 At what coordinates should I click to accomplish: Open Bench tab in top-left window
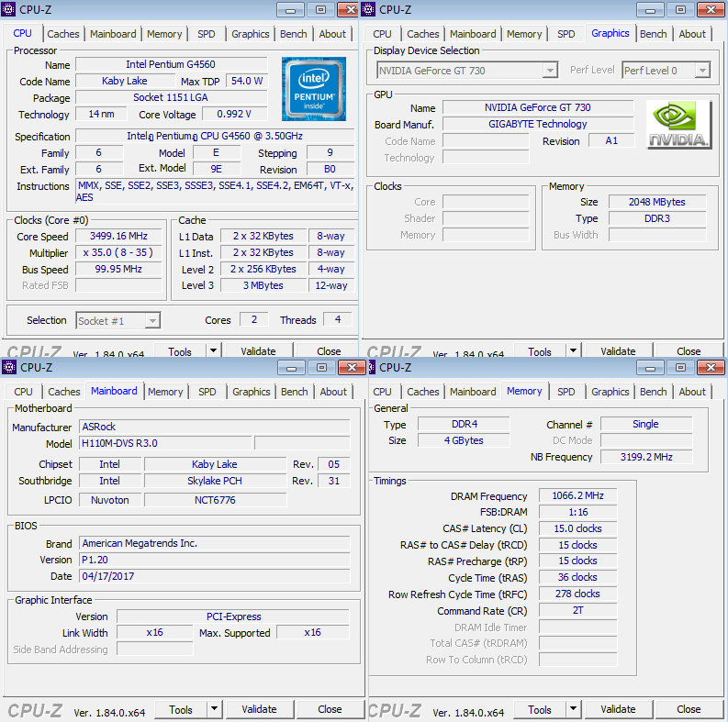click(x=294, y=34)
